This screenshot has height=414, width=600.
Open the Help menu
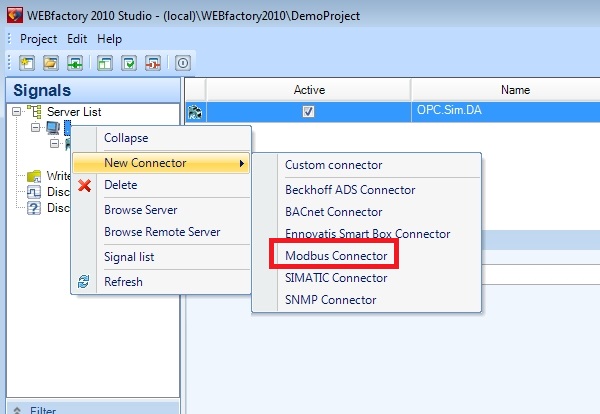110,39
